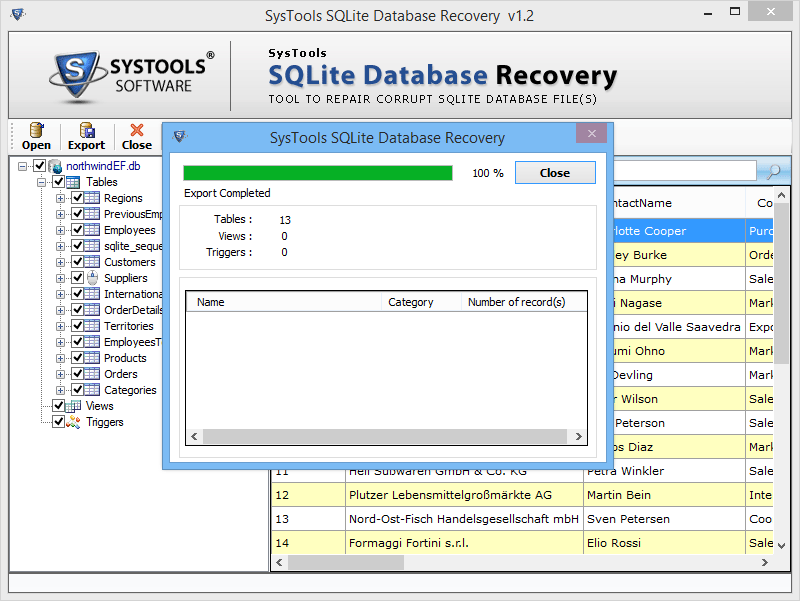Screen dimensions: 800x601
Task: Click the Number of record(s) column header
Action: coord(524,302)
